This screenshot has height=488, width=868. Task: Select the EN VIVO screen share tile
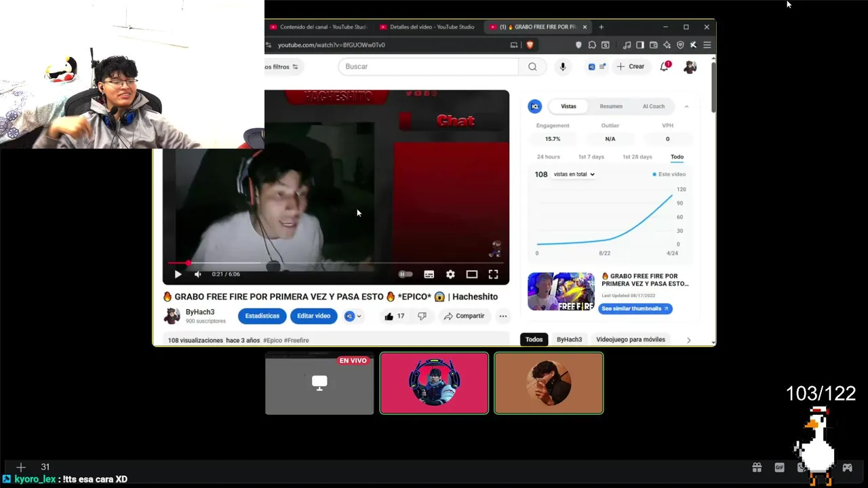[319, 383]
